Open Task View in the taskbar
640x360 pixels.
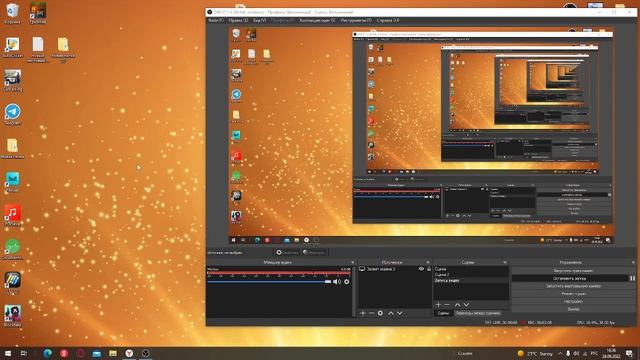point(24,353)
